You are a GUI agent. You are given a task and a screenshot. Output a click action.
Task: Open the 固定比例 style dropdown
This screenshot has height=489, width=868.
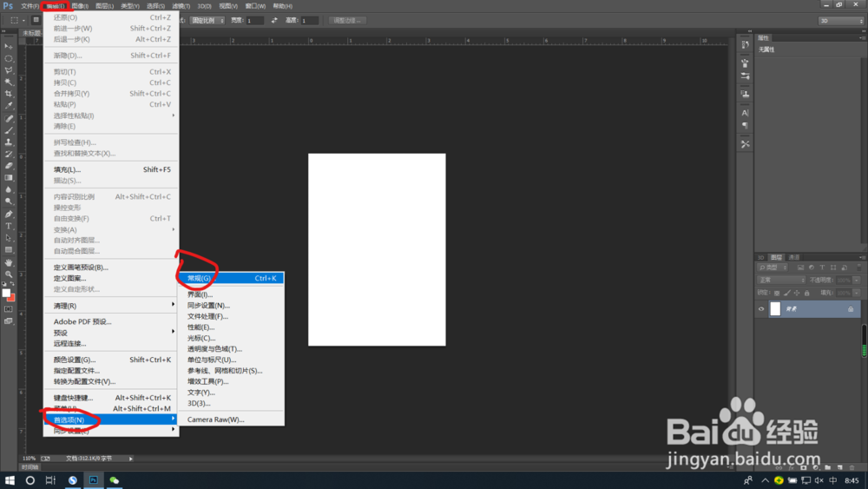click(207, 21)
